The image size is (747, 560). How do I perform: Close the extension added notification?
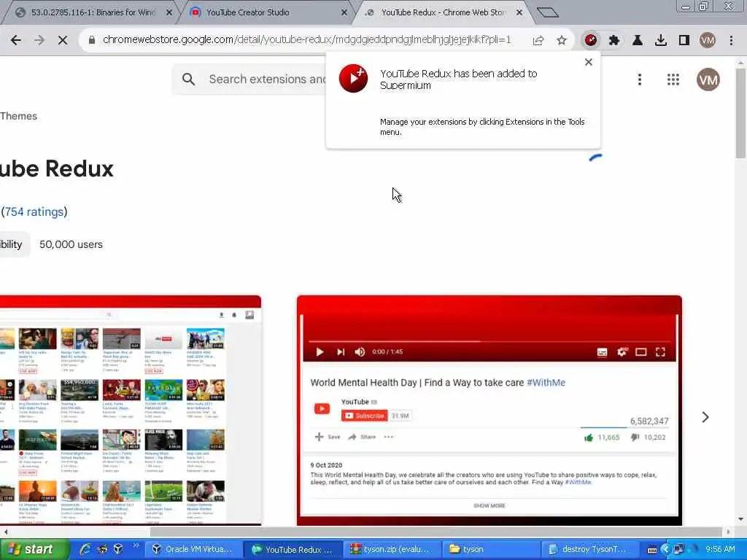[x=589, y=62]
